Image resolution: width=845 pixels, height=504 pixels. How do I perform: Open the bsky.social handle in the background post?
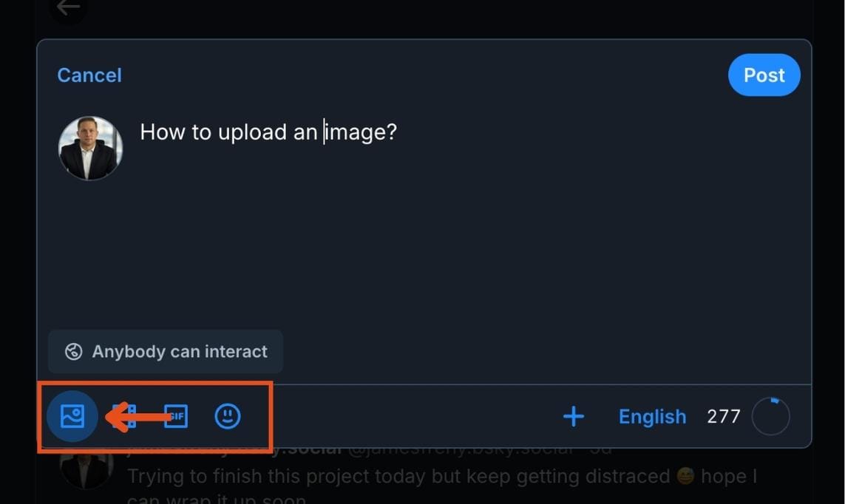pos(480,449)
